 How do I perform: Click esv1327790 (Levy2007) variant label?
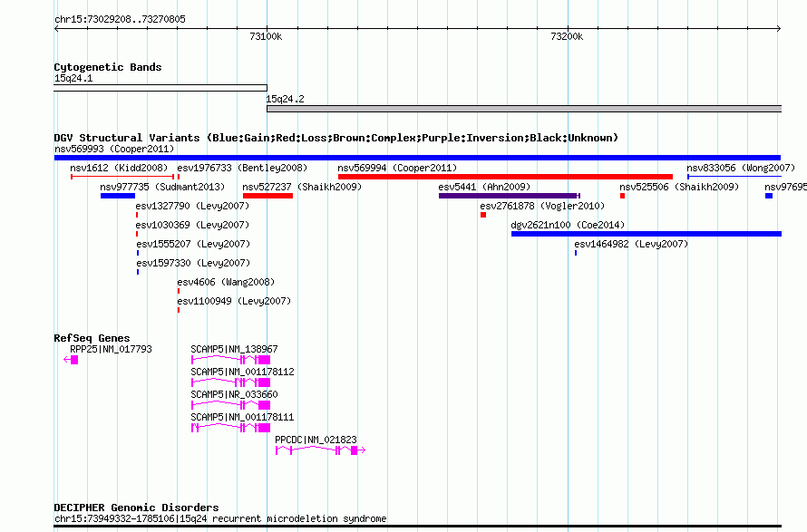192,206
